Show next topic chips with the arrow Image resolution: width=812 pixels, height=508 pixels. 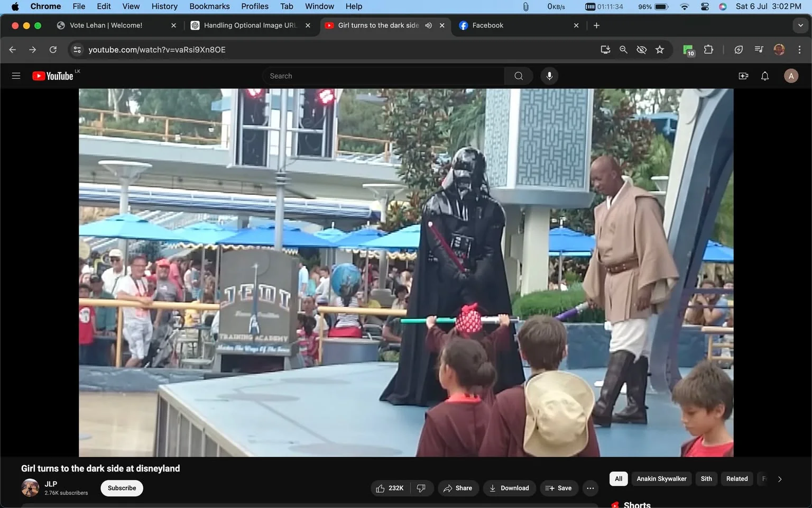point(780,479)
